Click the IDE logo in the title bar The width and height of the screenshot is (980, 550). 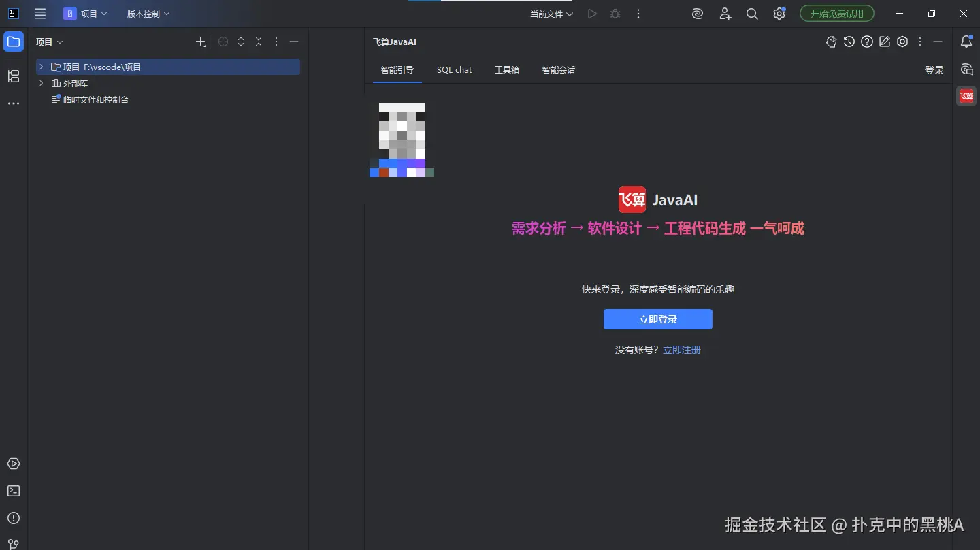13,14
